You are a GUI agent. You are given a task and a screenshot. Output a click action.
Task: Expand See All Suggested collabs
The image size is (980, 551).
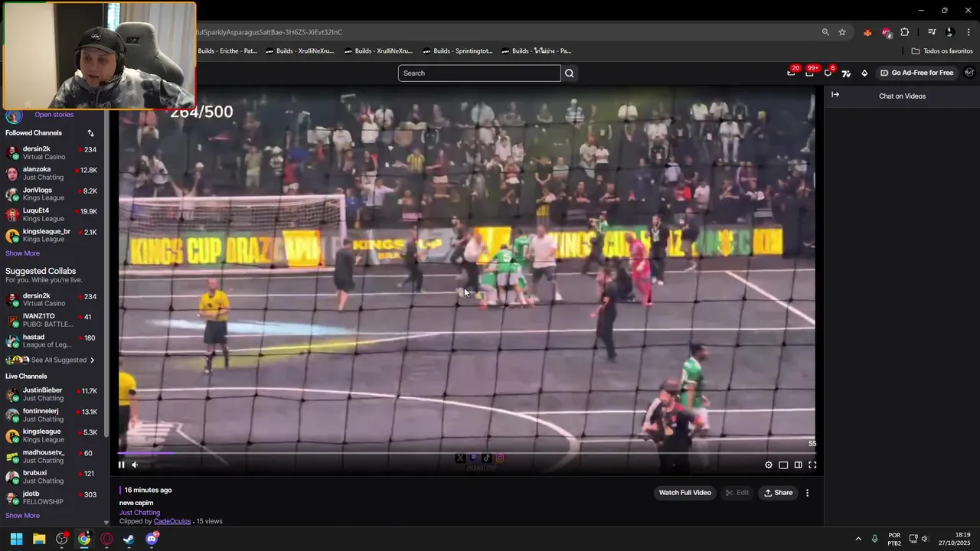(x=52, y=360)
